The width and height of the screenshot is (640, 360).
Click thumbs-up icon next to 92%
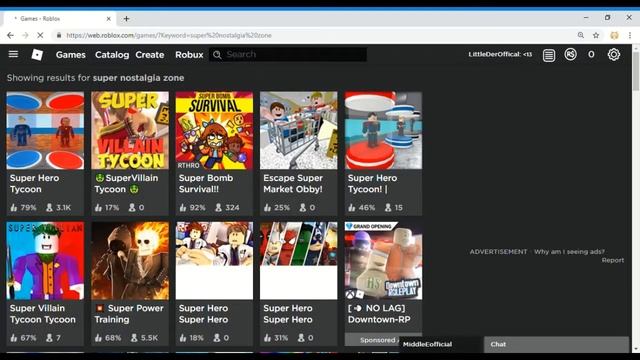tap(183, 208)
